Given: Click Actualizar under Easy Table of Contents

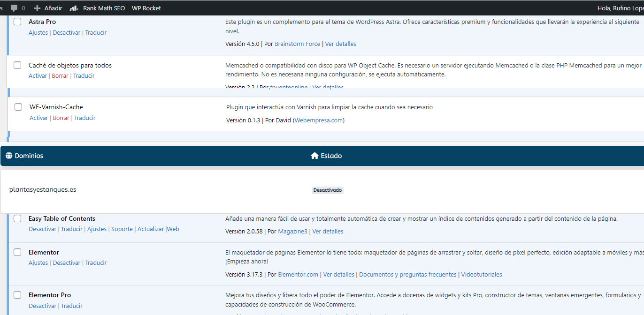Looking at the screenshot, I should 151,229.
